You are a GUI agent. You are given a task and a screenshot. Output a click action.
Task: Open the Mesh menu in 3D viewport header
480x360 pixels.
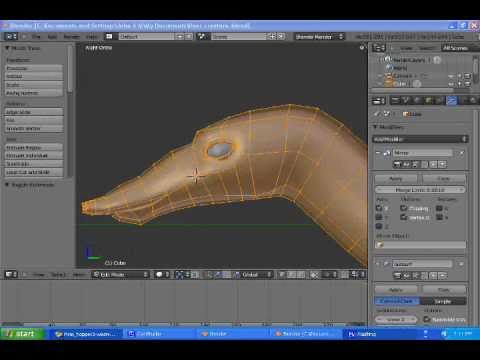click(79, 275)
